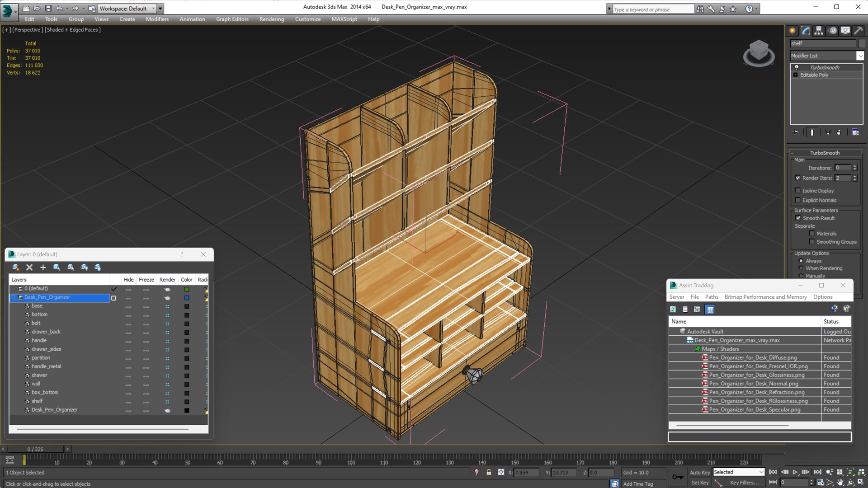
Task: Click the current frame spinner arrows
Action: [x=811, y=483]
